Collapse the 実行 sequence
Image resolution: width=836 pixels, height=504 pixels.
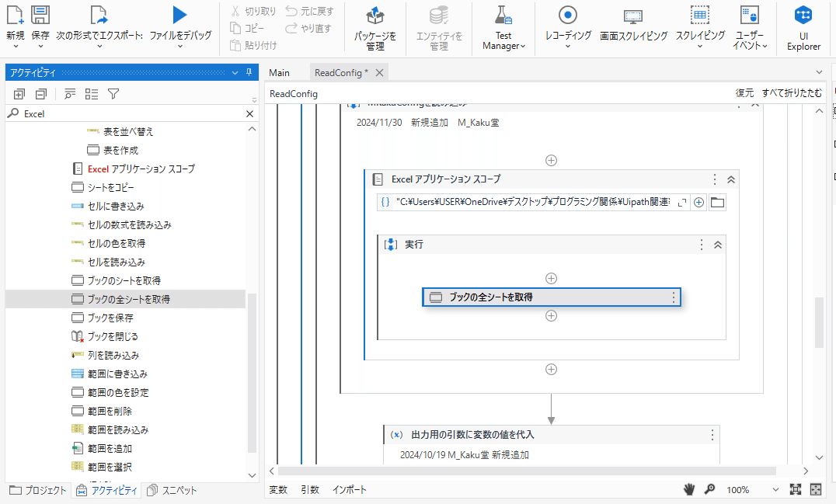click(x=718, y=245)
